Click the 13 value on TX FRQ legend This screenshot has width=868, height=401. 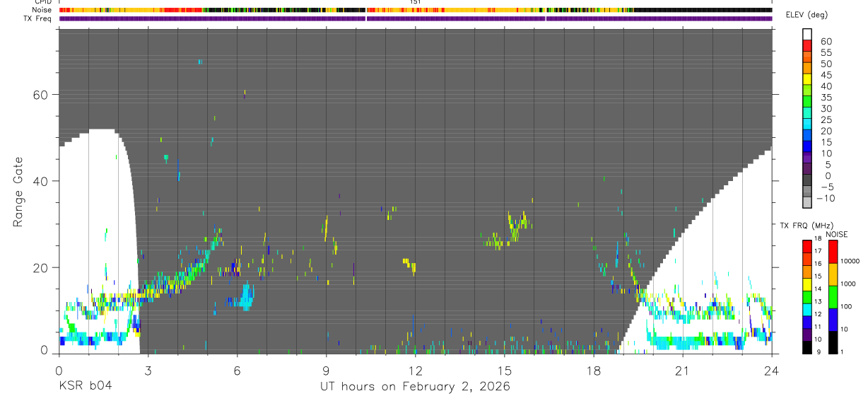[x=818, y=302]
